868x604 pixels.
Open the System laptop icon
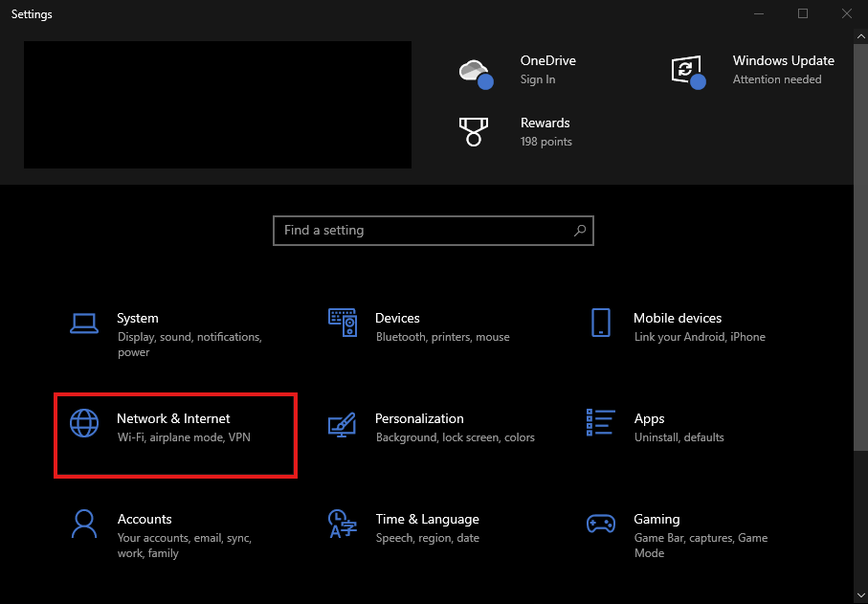[84, 324]
